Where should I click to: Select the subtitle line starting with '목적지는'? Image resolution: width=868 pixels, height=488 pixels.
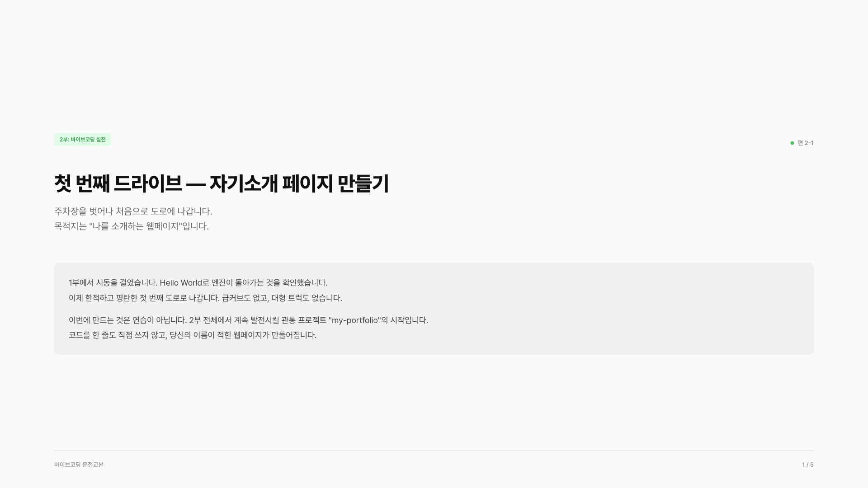pos(132,226)
